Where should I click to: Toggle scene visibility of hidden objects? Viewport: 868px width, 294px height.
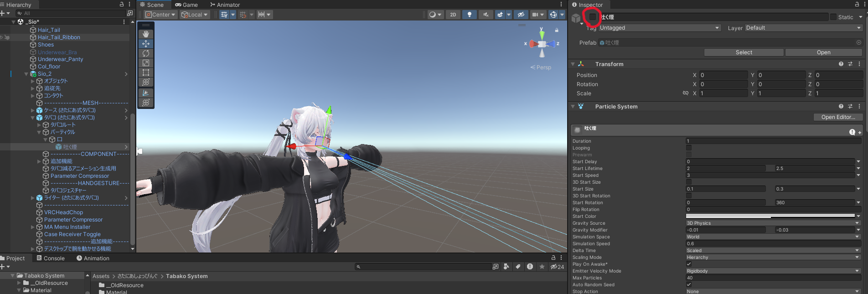point(521,15)
